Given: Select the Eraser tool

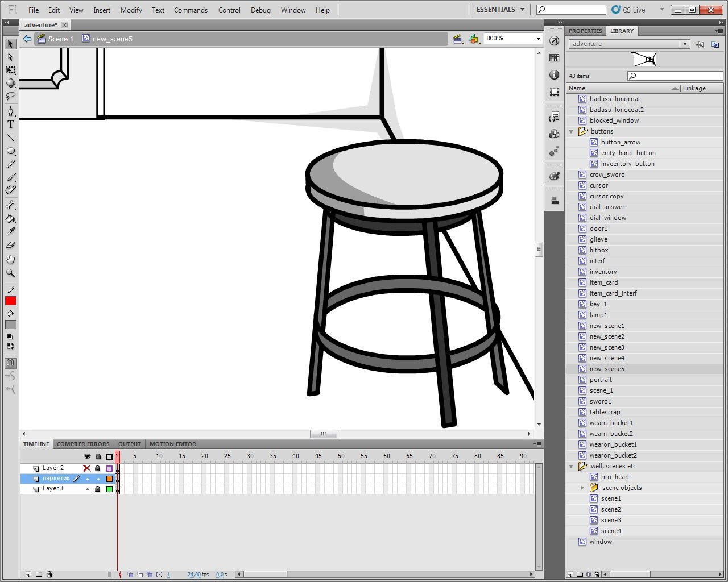Looking at the screenshot, I should (x=10, y=245).
